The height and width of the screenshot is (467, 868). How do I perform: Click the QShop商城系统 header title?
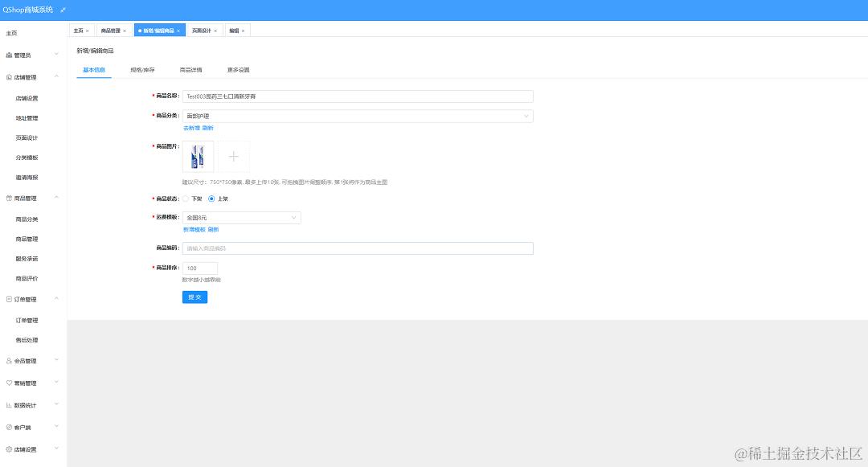click(x=27, y=10)
